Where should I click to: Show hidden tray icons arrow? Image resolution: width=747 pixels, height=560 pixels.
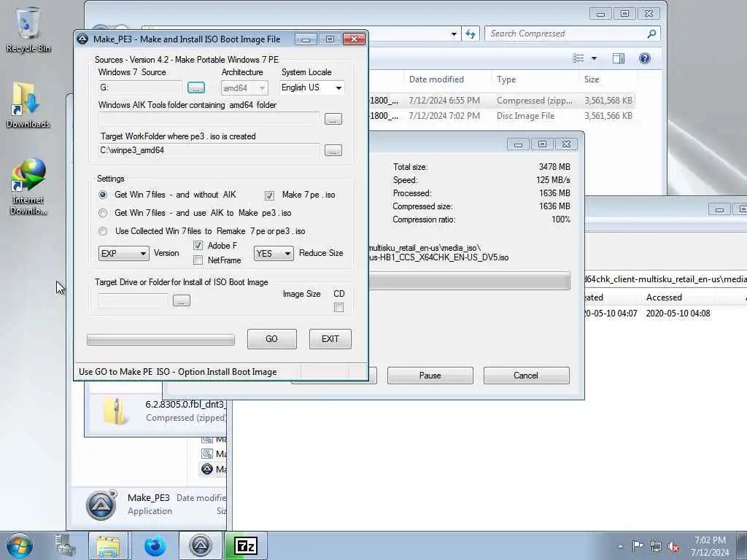coord(620,547)
